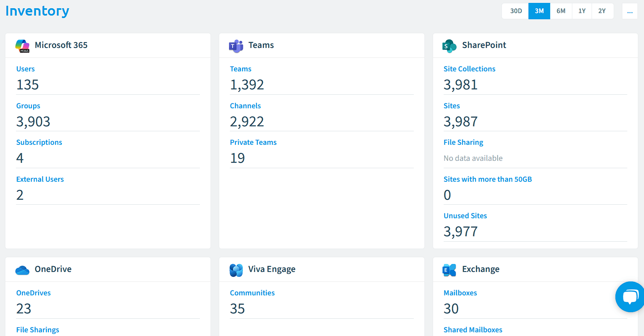The image size is (644, 336).
Task: Open the External Users link
Action: tap(40, 179)
